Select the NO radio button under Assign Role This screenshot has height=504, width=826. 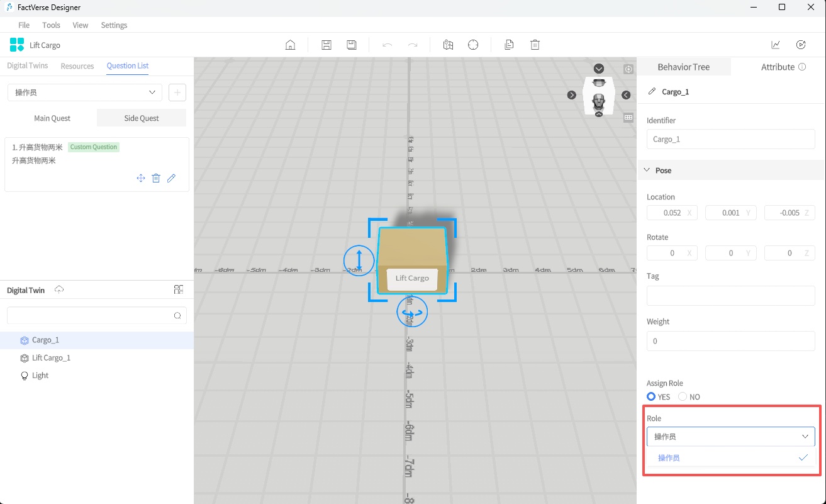[x=683, y=396]
